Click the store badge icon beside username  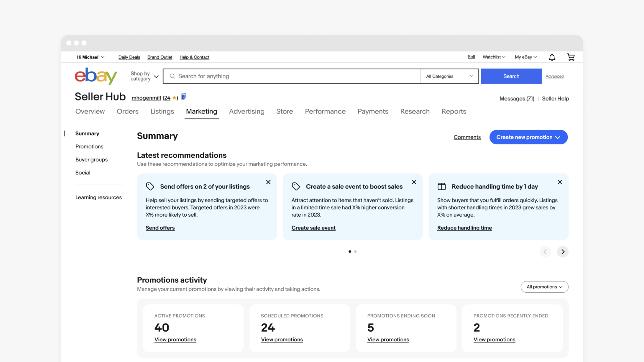pyautogui.click(x=183, y=96)
